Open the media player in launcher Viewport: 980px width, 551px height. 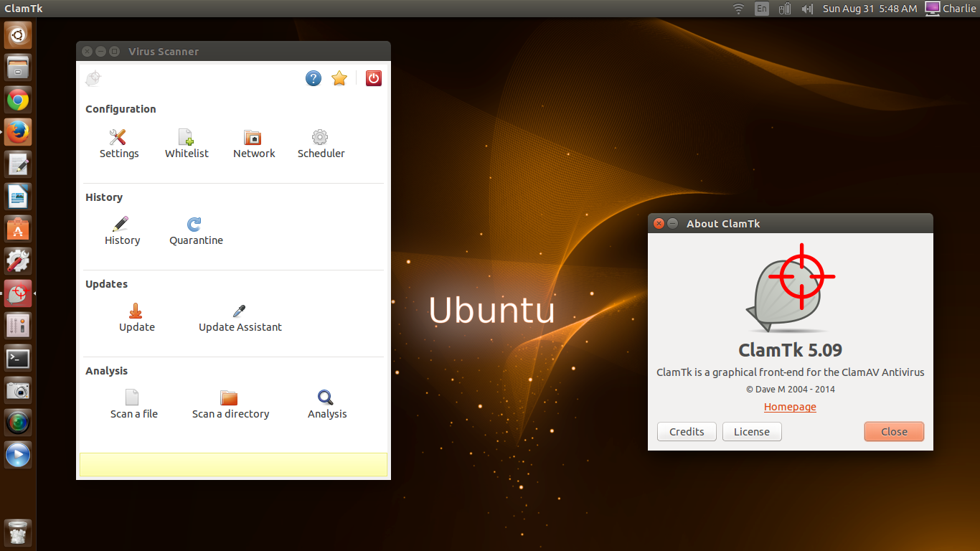[x=18, y=455]
